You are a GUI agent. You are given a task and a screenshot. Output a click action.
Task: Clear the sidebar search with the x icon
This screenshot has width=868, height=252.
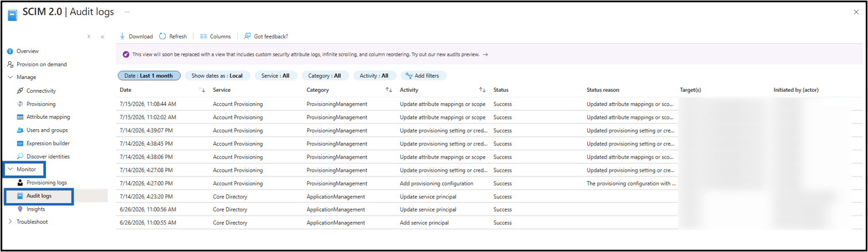(89, 36)
